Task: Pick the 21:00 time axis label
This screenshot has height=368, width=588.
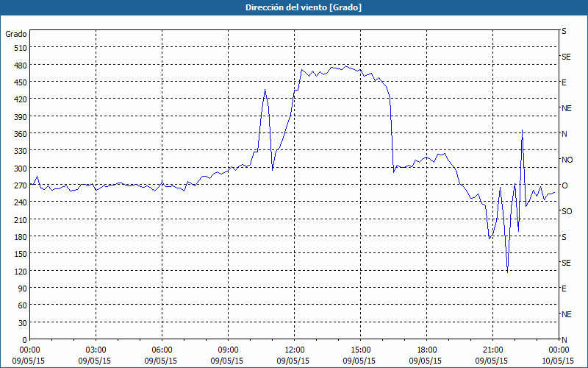Action: pos(492,350)
